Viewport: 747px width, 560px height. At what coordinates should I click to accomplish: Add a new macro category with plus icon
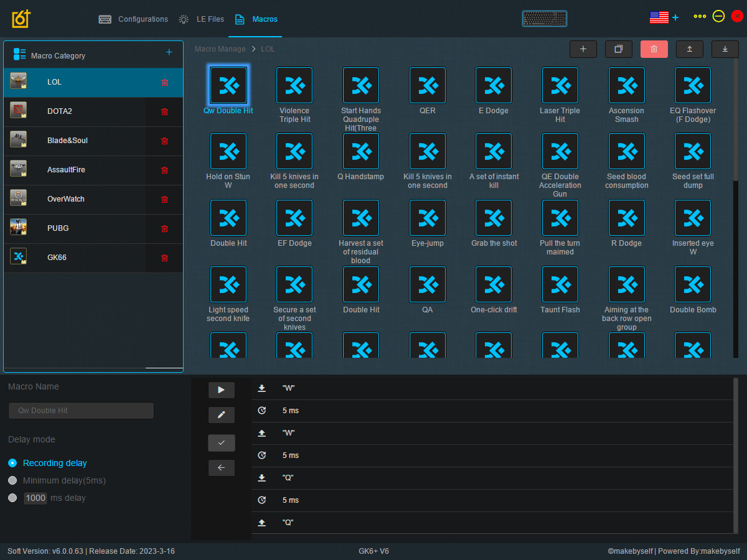(169, 52)
